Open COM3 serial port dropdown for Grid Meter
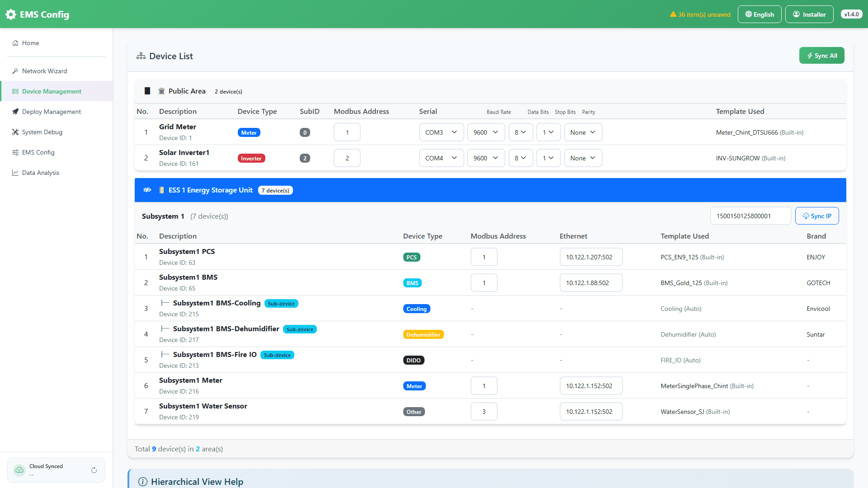Screen dimensions: 868x488 tap(441, 132)
